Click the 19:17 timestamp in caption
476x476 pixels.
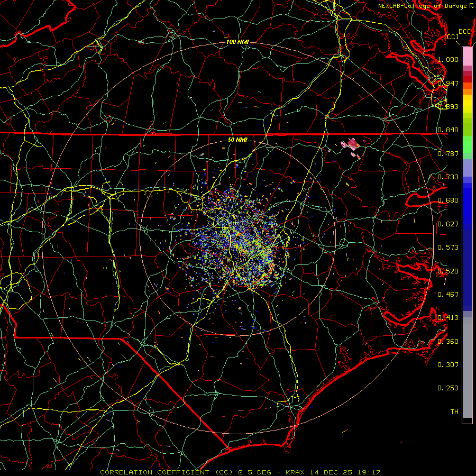pyautogui.click(x=368, y=472)
